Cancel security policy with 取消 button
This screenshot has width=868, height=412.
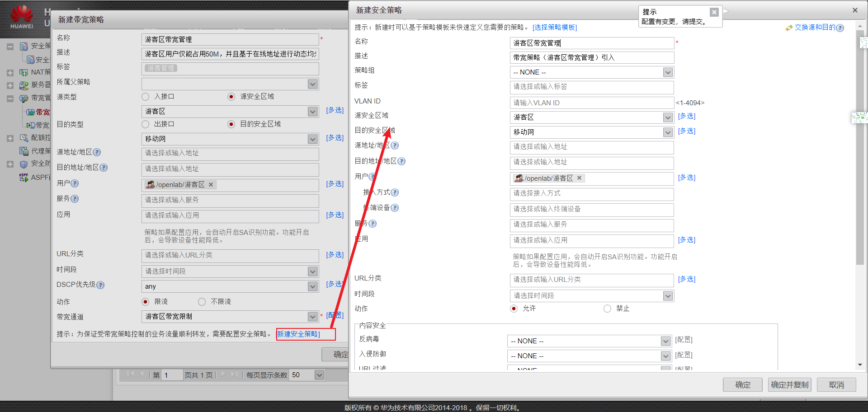coord(837,385)
